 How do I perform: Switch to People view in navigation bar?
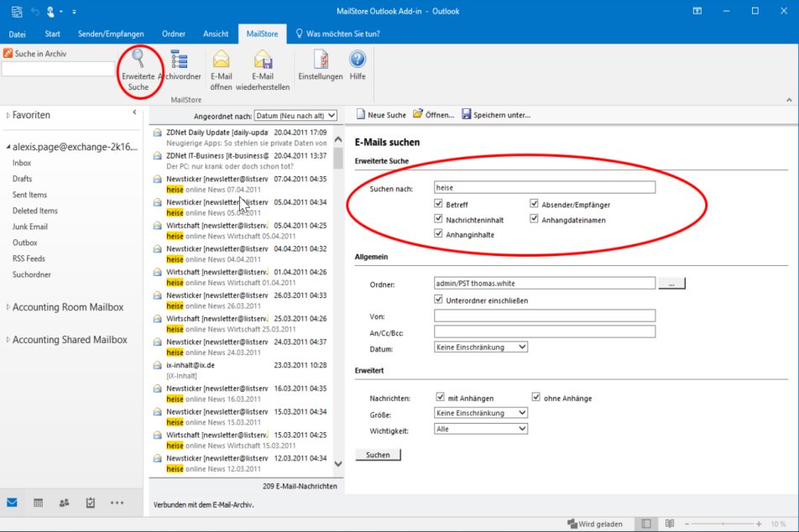64,503
